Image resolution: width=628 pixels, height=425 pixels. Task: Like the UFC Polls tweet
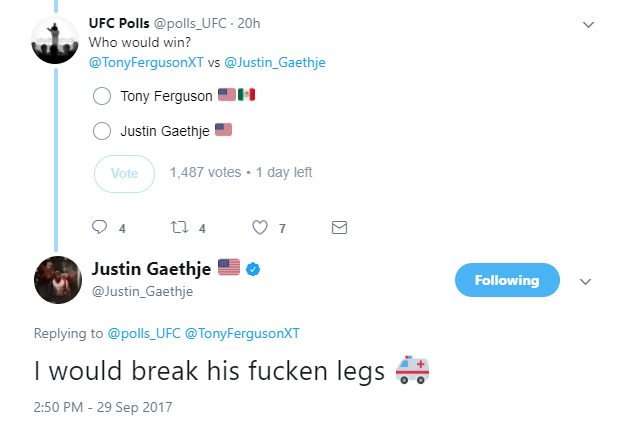point(261,228)
